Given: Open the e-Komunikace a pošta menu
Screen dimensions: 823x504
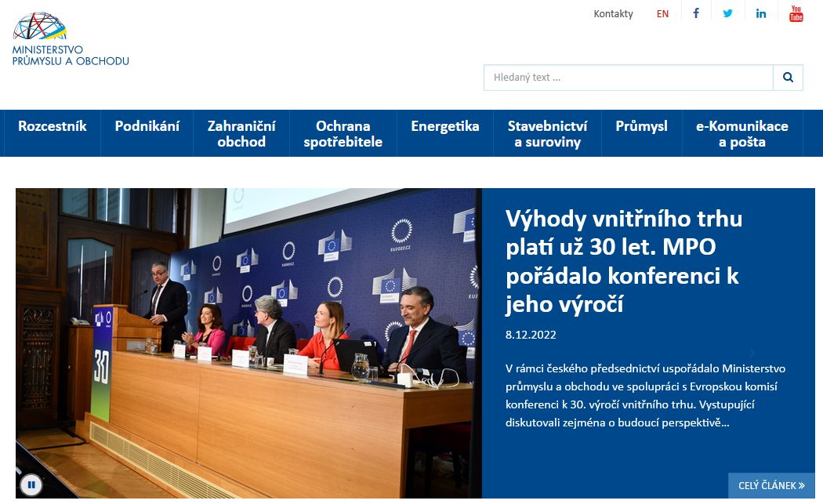Looking at the screenshot, I should point(741,133).
